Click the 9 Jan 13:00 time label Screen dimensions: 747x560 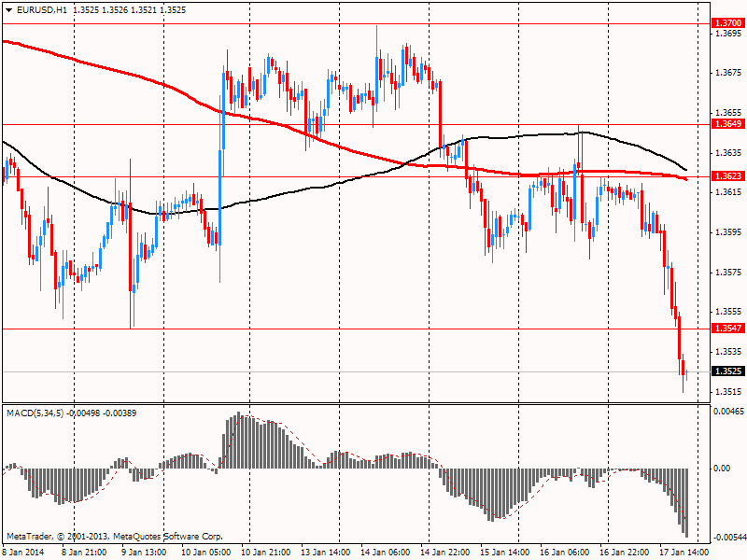click(x=144, y=552)
